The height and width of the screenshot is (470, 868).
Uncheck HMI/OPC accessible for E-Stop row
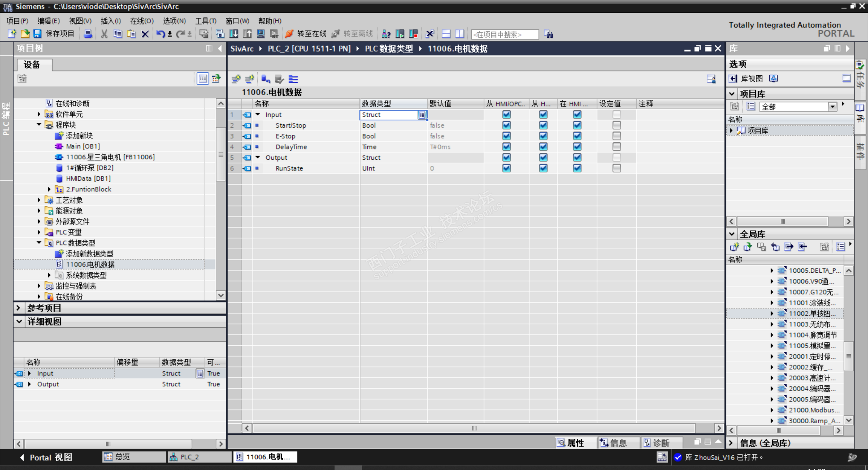[x=506, y=136]
